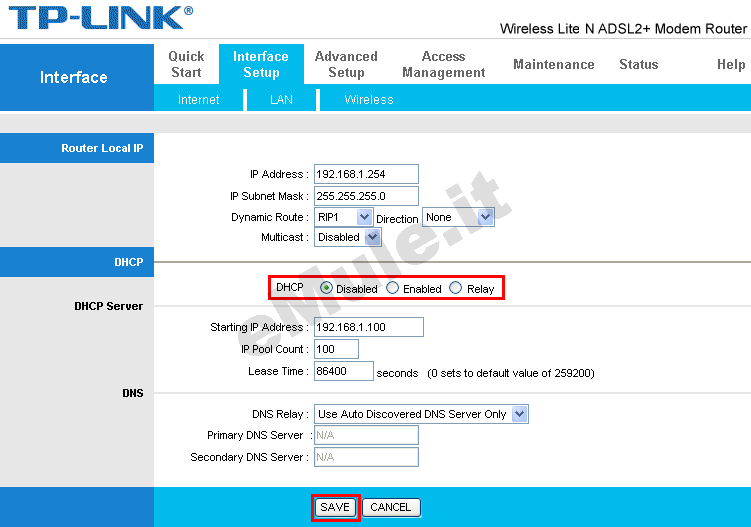Select the DHCP Enabled radio button
Viewport: 751px width, 527px height.
click(392, 288)
